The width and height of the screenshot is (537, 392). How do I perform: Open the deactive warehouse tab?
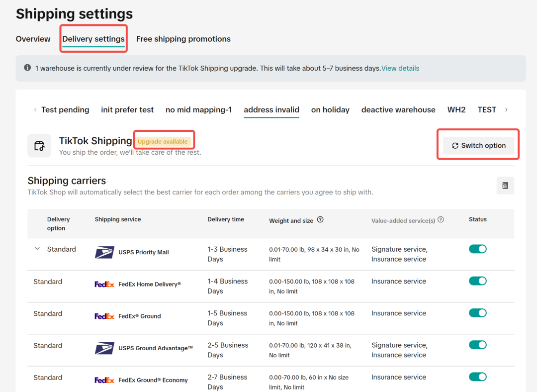point(398,109)
